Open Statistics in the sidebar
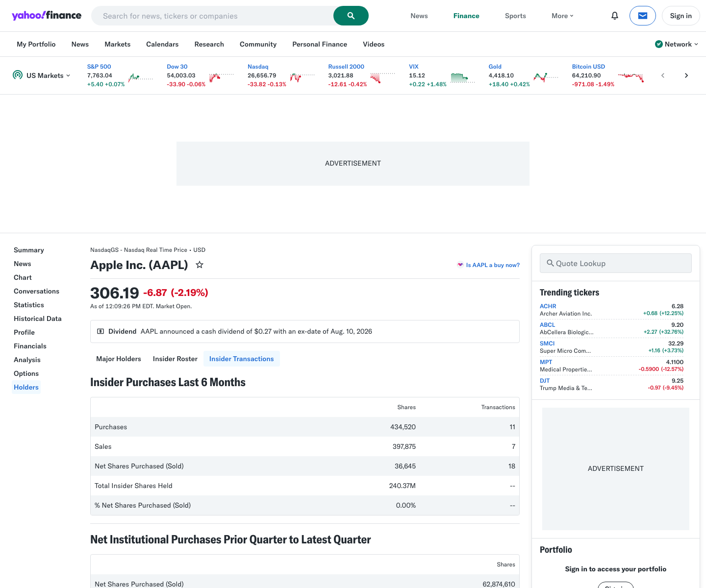The height and width of the screenshot is (588, 706). (29, 305)
